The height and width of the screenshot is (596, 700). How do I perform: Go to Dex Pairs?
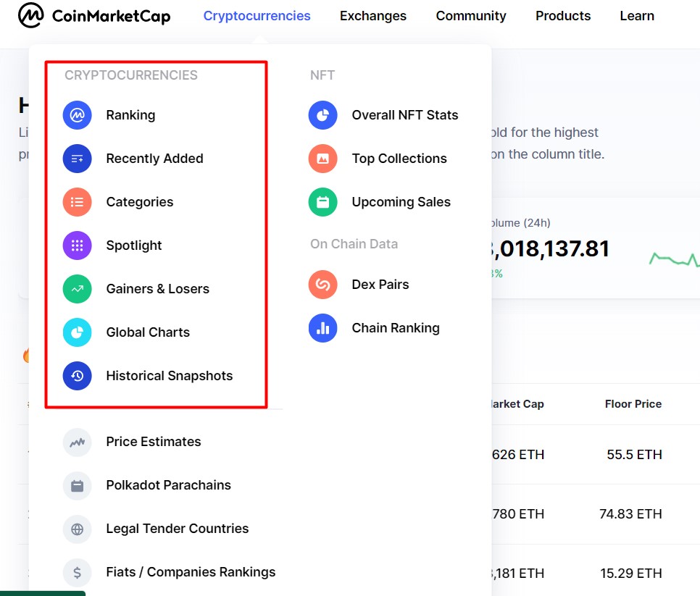[x=380, y=284]
